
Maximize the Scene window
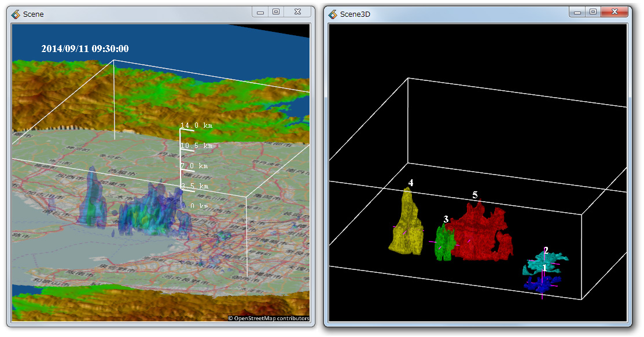point(276,12)
